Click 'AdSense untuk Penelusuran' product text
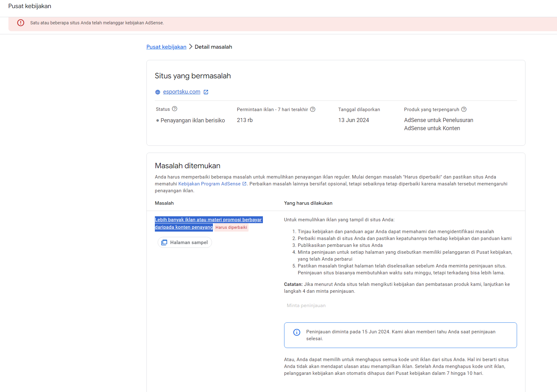This screenshot has height=392, width=557. (x=439, y=120)
